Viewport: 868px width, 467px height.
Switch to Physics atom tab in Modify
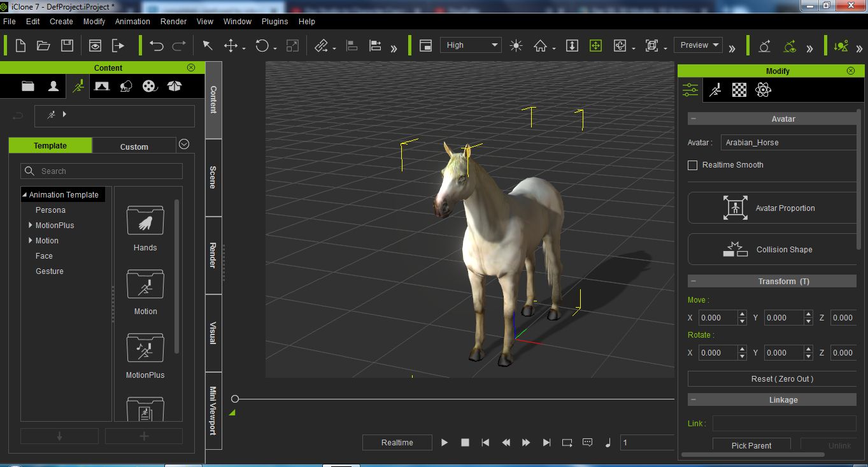click(763, 90)
